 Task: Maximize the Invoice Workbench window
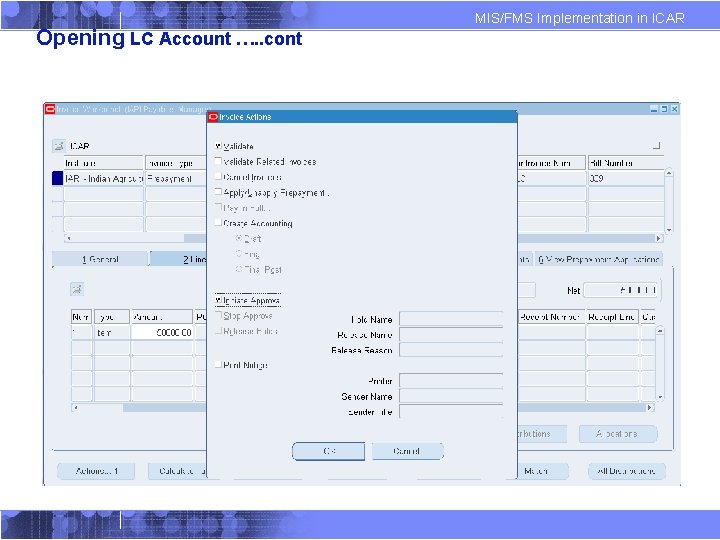664,109
